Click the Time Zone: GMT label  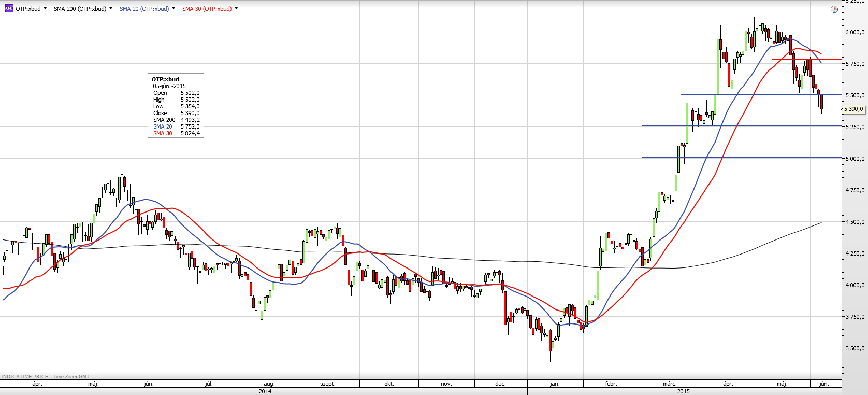pos(71,377)
